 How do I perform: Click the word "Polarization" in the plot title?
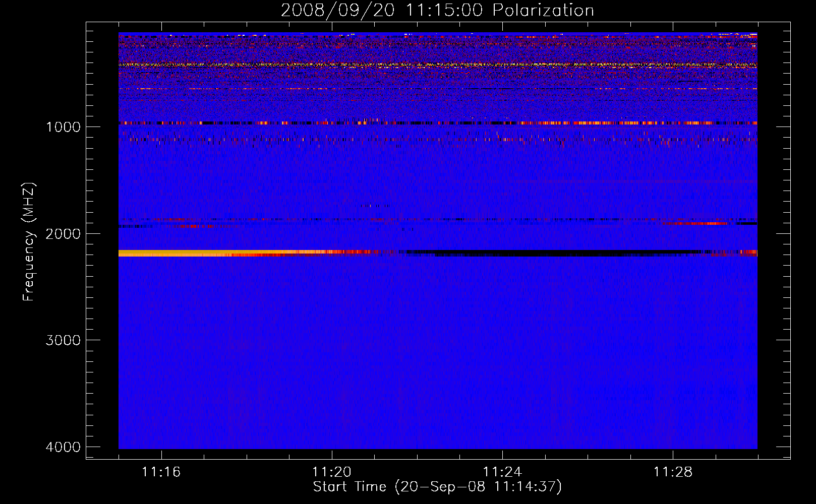click(x=543, y=11)
